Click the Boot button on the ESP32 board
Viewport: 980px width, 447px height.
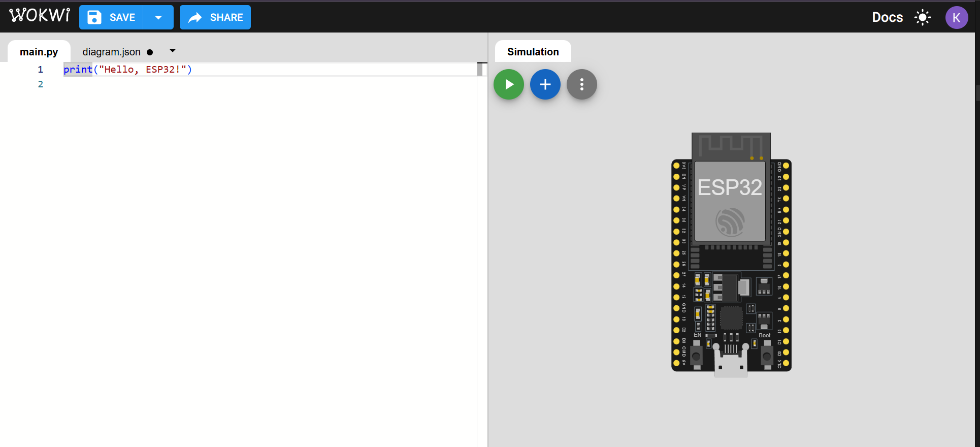pyautogui.click(x=767, y=356)
